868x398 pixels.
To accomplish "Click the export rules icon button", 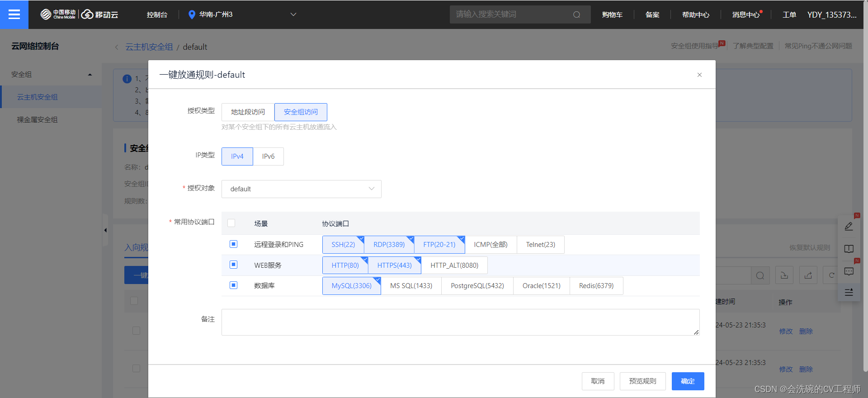I will (808, 275).
